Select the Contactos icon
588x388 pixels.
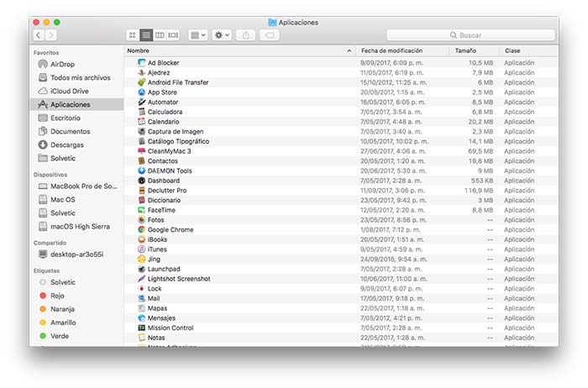[141, 160]
